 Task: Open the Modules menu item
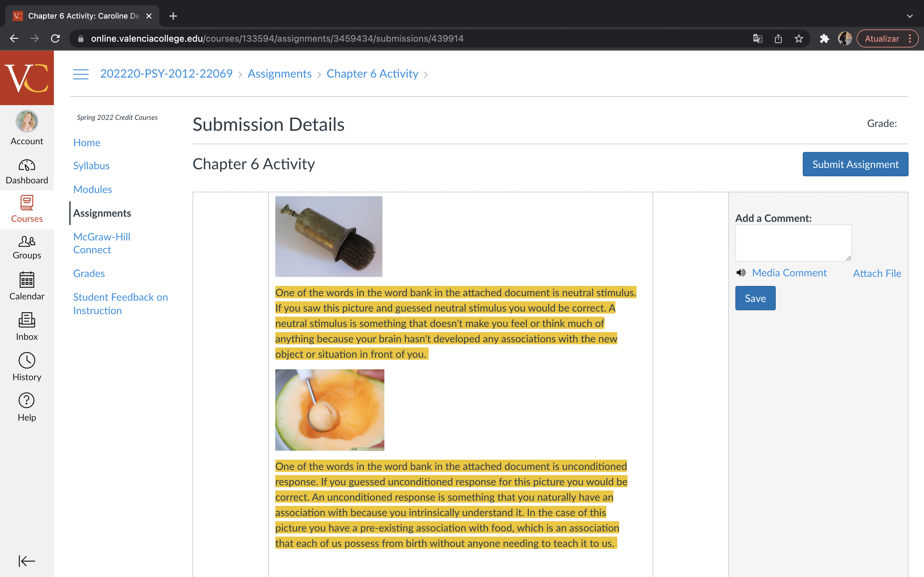click(x=92, y=189)
